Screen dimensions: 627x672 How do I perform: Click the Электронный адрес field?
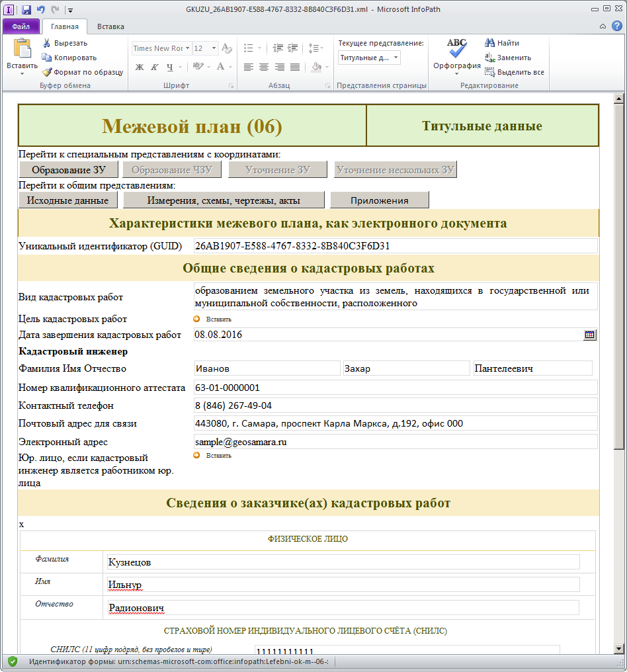coord(396,442)
